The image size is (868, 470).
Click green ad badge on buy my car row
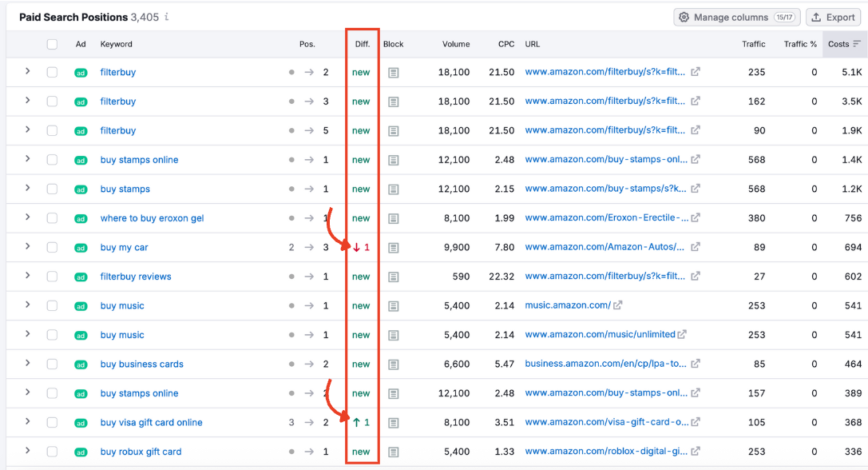(80, 247)
